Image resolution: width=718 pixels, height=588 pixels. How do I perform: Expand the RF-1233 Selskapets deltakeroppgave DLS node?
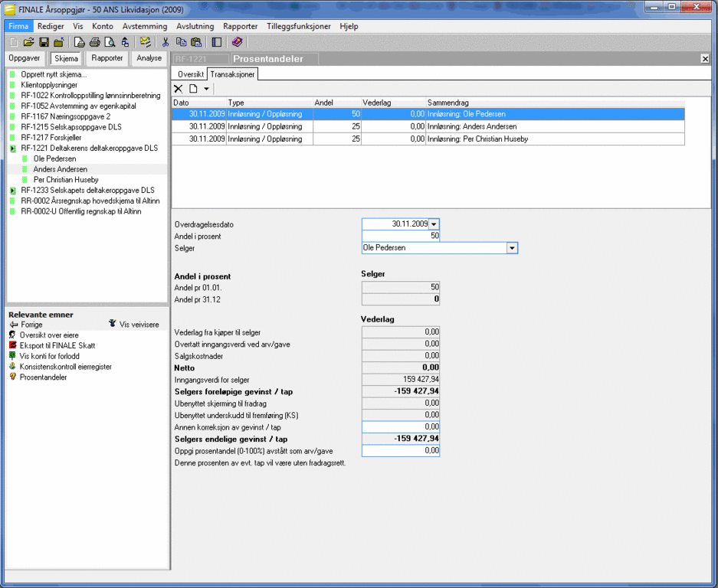point(12,191)
